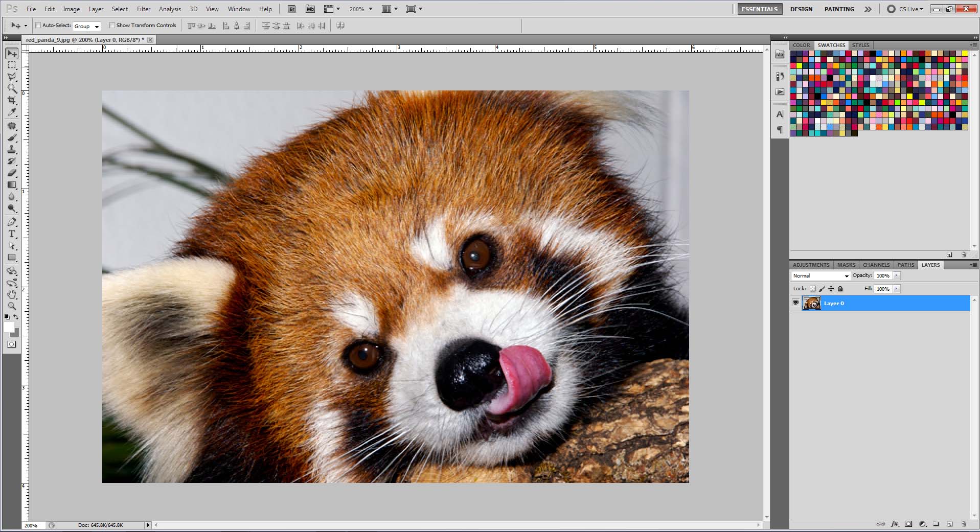The width and height of the screenshot is (980, 532).
Task: Add a layer style with fx icon
Action: click(x=895, y=524)
